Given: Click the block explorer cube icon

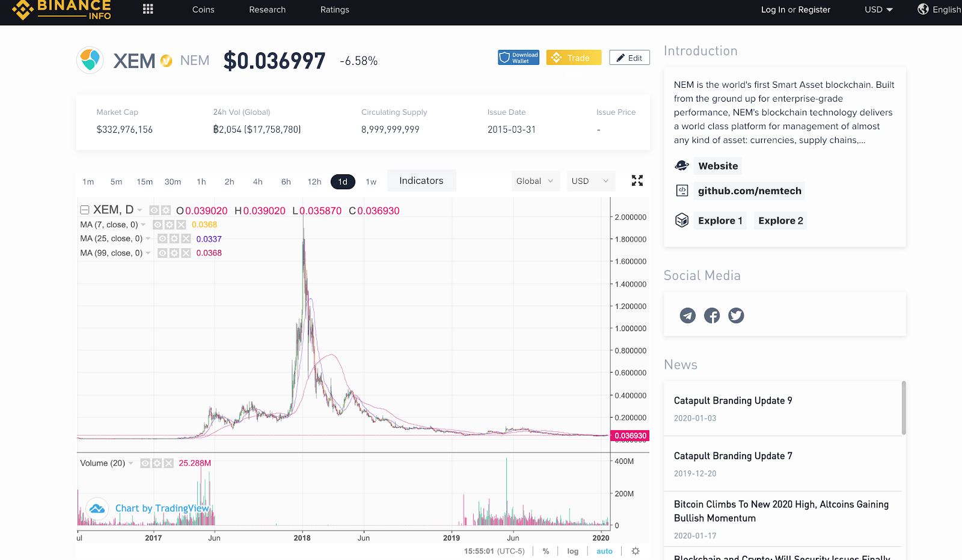Looking at the screenshot, I should [x=682, y=220].
